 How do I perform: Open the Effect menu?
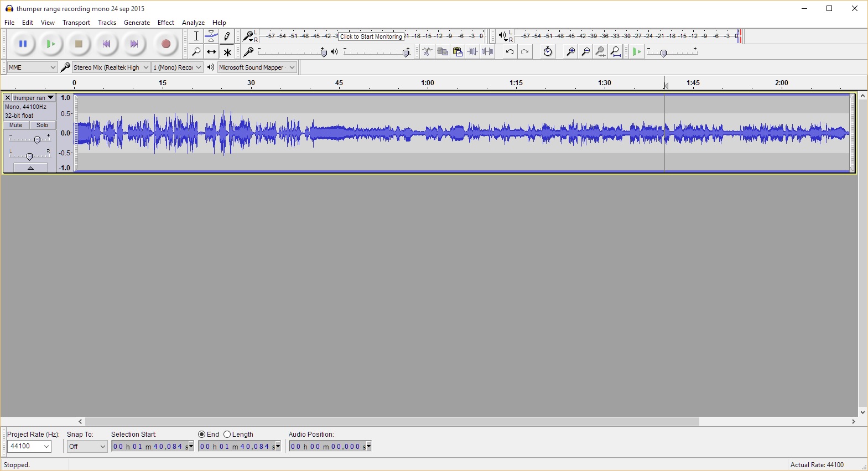tap(165, 23)
